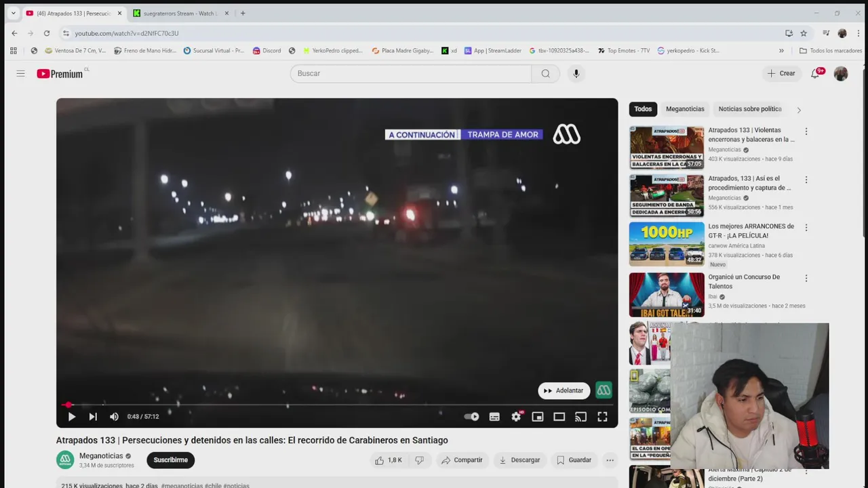868x488 pixels.
Task: Switch to suegraterrors Stream tab
Action: pyautogui.click(x=180, y=13)
